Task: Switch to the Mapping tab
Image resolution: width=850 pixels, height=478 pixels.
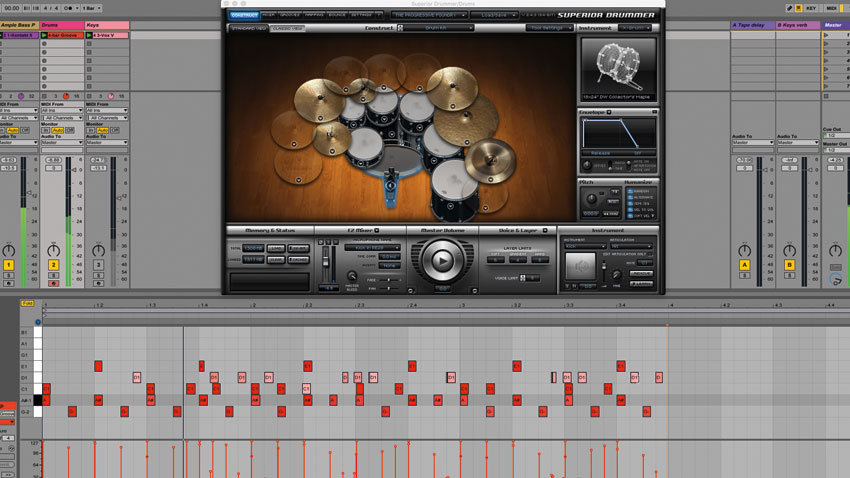Action: [x=313, y=15]
